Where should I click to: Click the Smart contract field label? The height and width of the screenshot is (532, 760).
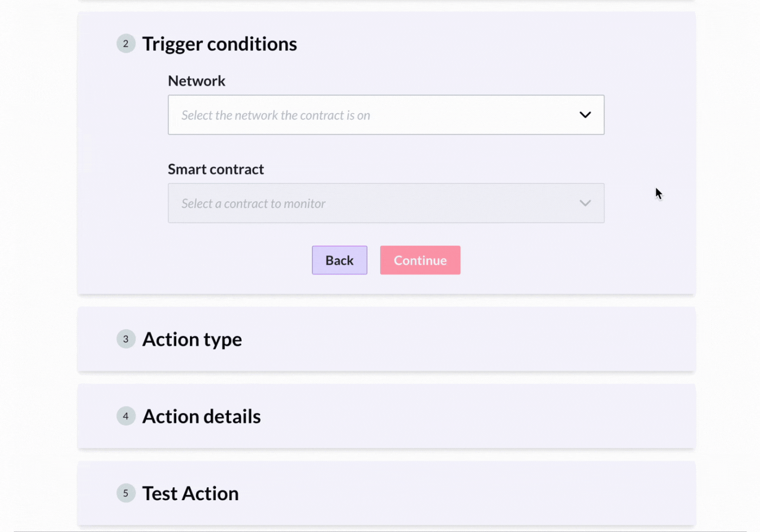pyautogui.click(x=216, y=169)
